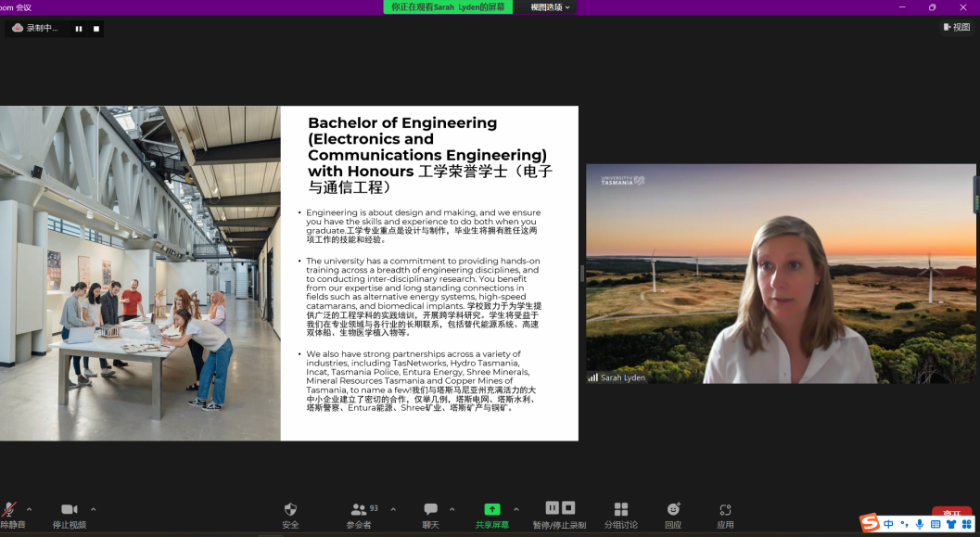
Task: Click the Pause/Stop Recording (暂停/停止录制) button
Action: pos(559,508)
